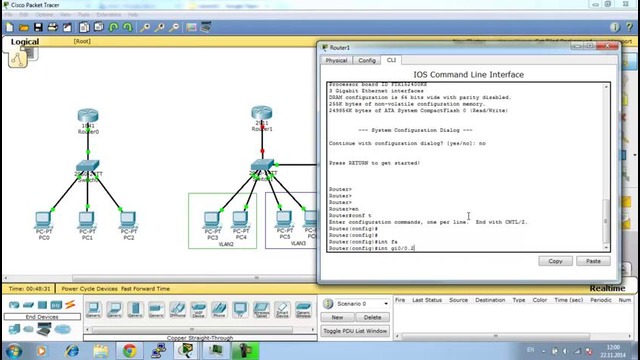Click the Zoom In magnifier icon
640x360 pixels.
pos(145,27)
